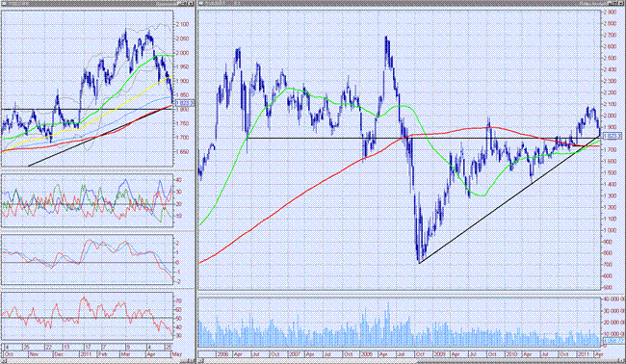The height and width of the screenshot is (364, 626).
Task: Click the 500 price label on right chart axis
Action: coord(608,287)
